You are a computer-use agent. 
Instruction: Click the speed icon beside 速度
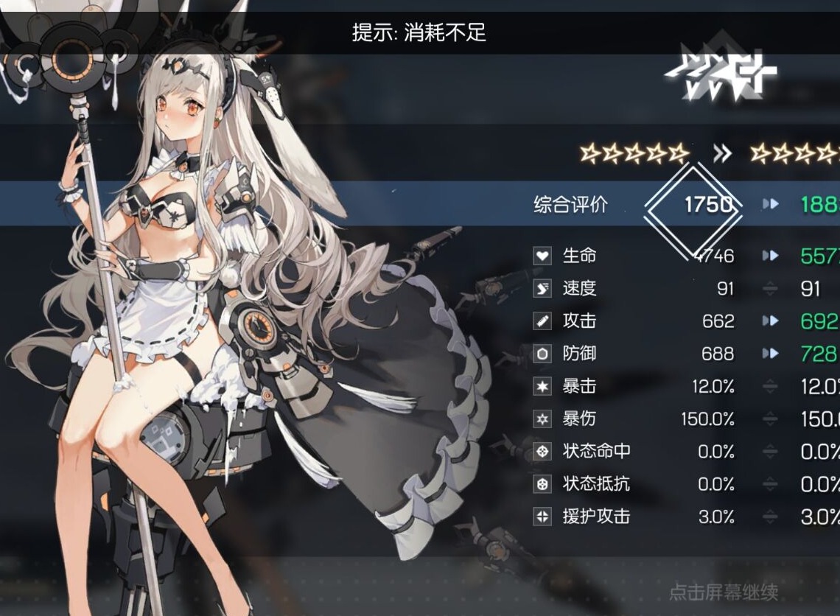click(x=542, y=288)
